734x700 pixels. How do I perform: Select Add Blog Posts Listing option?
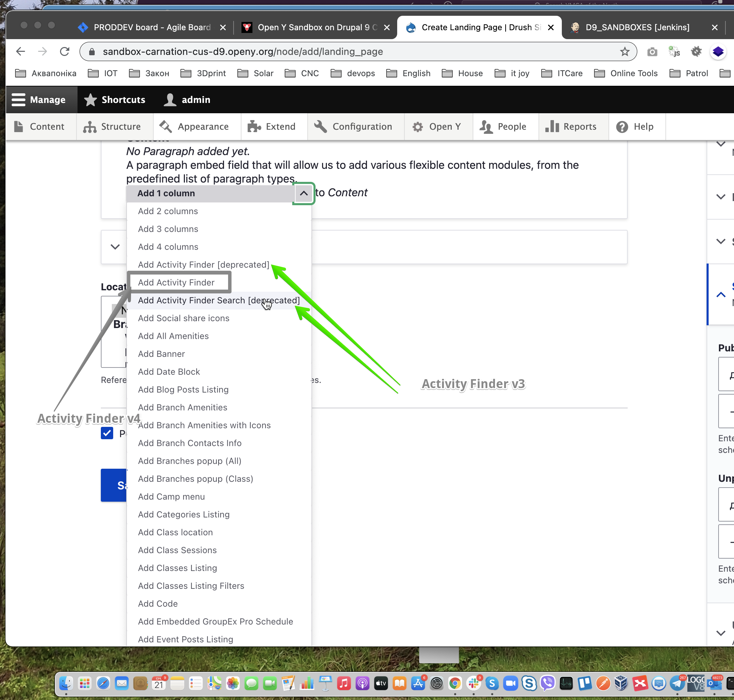point(219,390)
